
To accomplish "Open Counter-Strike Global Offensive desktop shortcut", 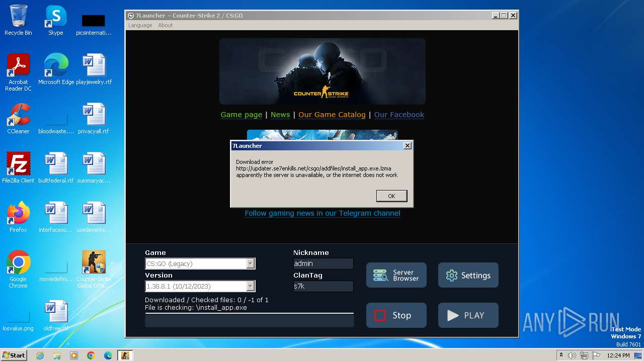I will (x=94, y=269).
